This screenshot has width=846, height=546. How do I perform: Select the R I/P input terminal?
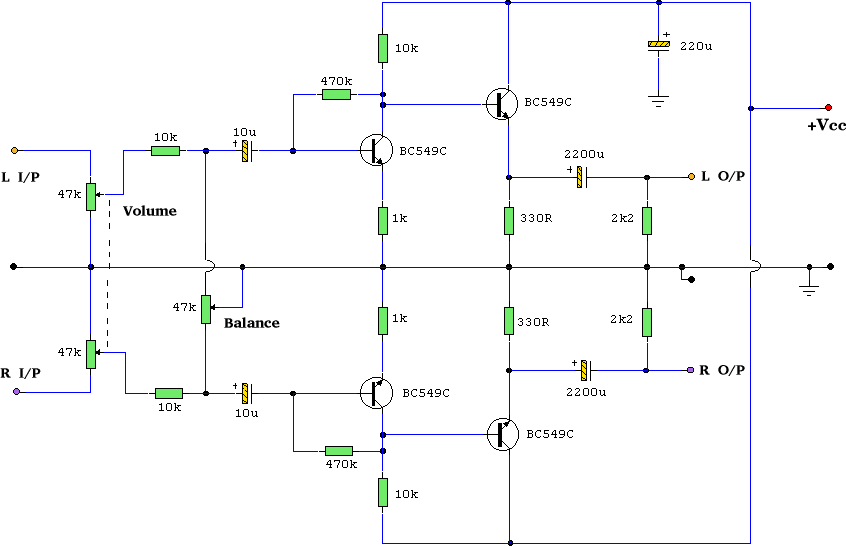tap(14, 393)
